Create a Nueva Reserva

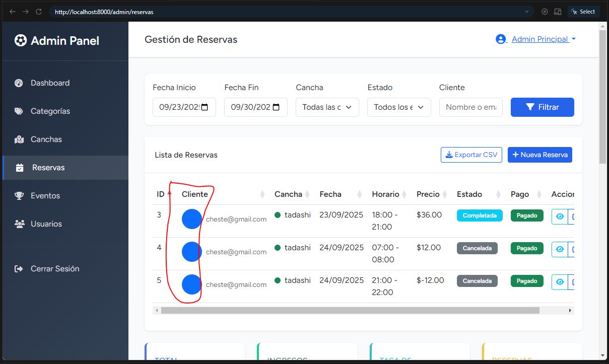(x=540, y=155)
